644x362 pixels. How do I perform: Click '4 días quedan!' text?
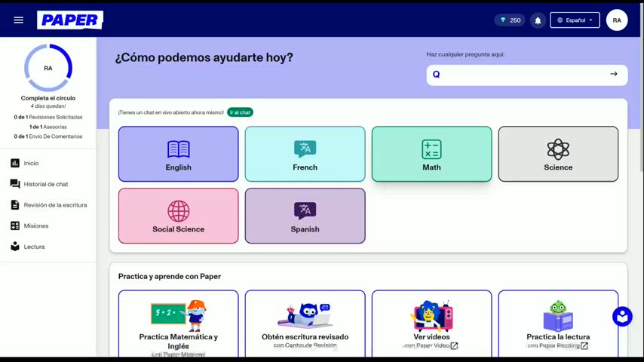(48, 106)
